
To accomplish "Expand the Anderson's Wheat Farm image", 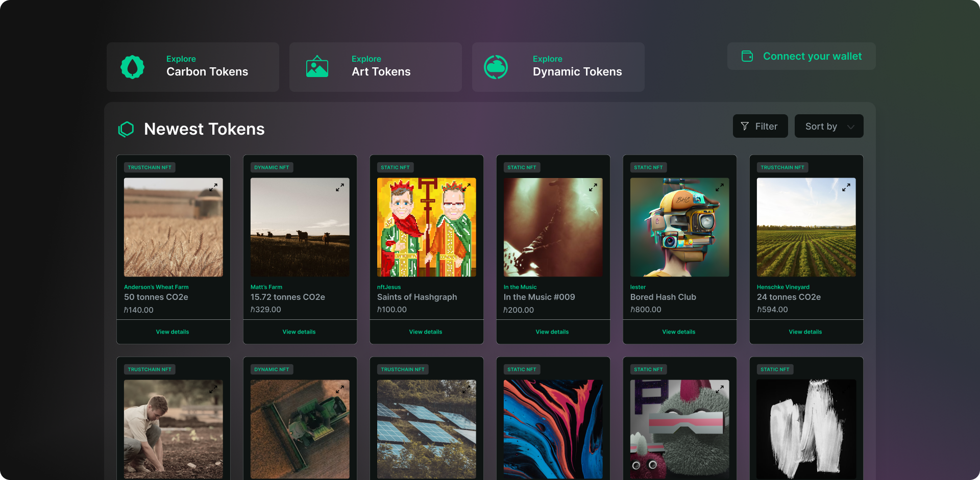I will [x=213, y=188].
